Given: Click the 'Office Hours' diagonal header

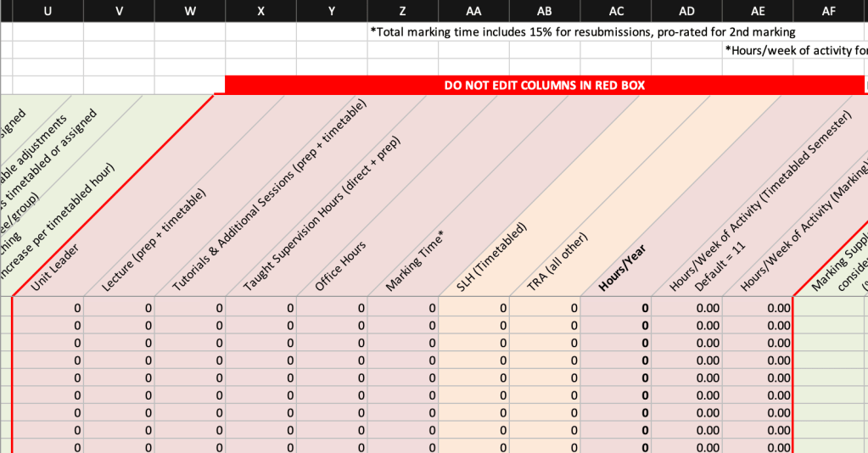Looking at the screenshot, I should tap(340, 266).
